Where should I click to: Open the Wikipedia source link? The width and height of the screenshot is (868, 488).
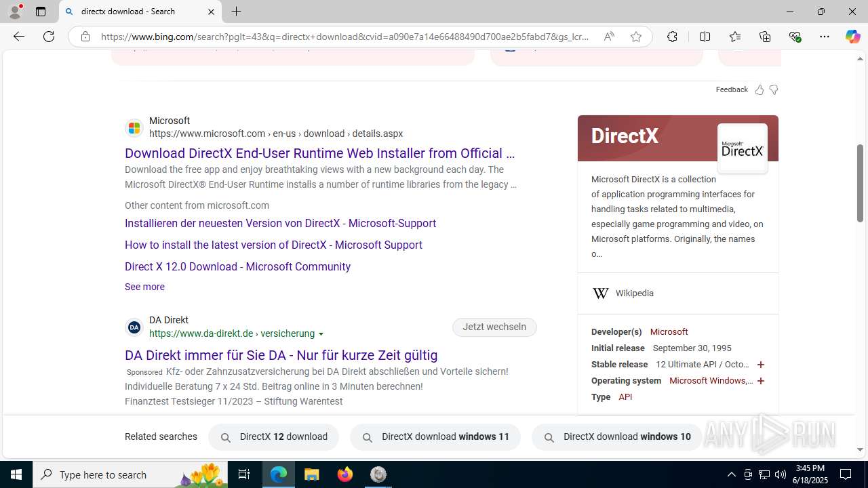tap(635, 293)
